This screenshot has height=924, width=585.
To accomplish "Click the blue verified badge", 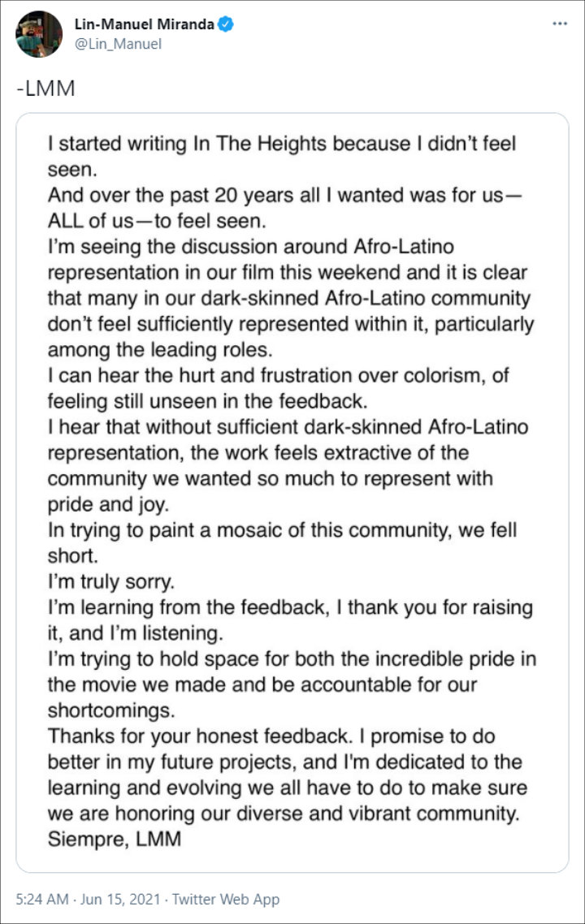I will pos(226,24).
